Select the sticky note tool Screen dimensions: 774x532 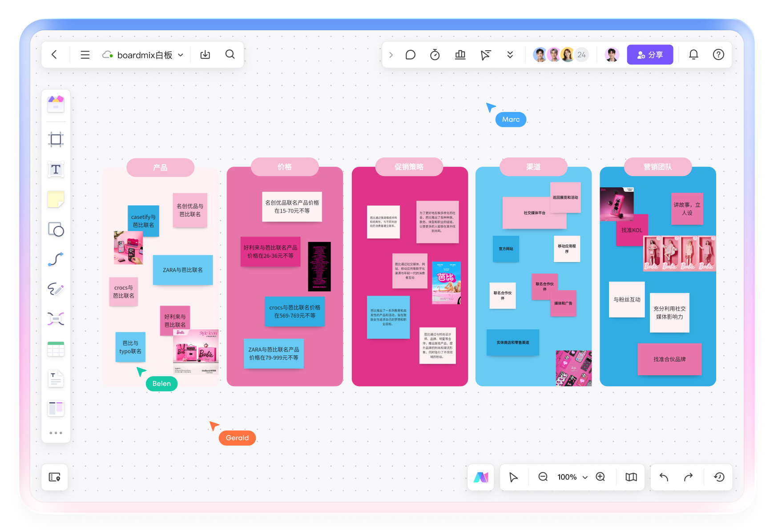click(56, 199)
